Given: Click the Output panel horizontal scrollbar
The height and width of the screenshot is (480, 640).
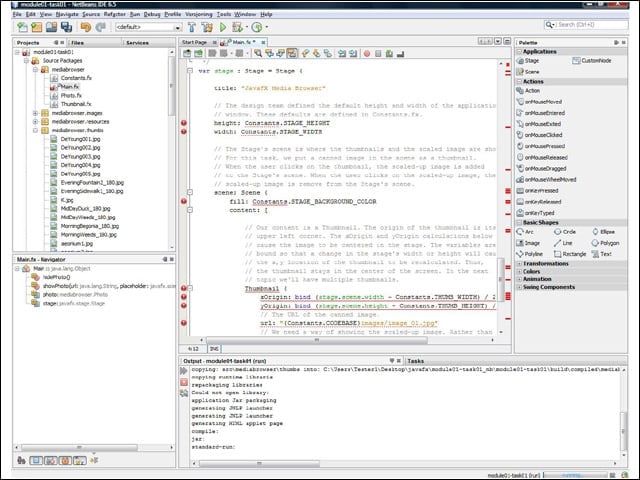Looking at the screenshot, I should pos(259,463).
